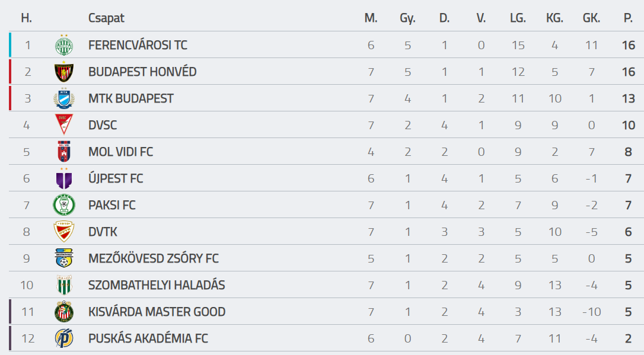644x355 pixels.
Task: Click the Budapest Honvéd club crest
Action: coord(64,71)
